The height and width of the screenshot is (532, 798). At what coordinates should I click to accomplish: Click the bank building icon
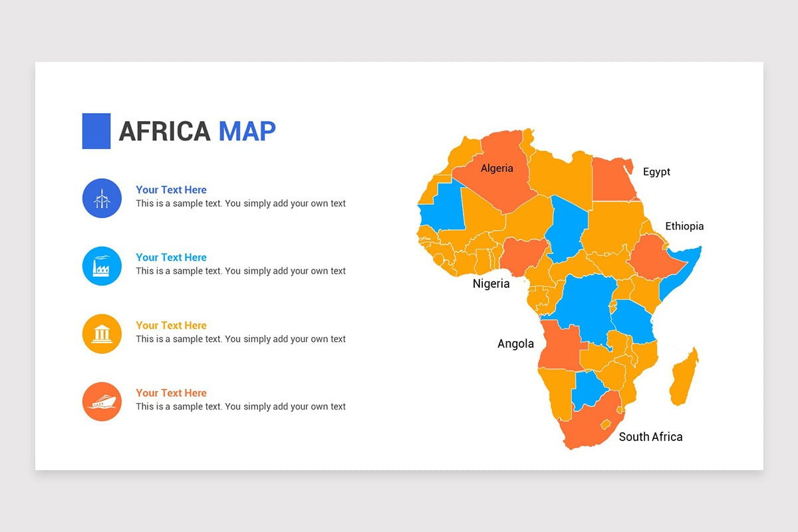(x=102, y=334)
